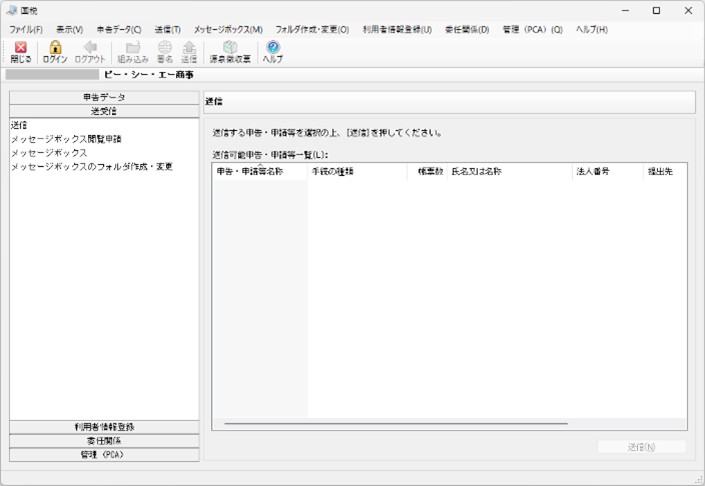
Task: Open the ヘルプ question mark icon
Action: pyautogui.click(x=273, y=47)
